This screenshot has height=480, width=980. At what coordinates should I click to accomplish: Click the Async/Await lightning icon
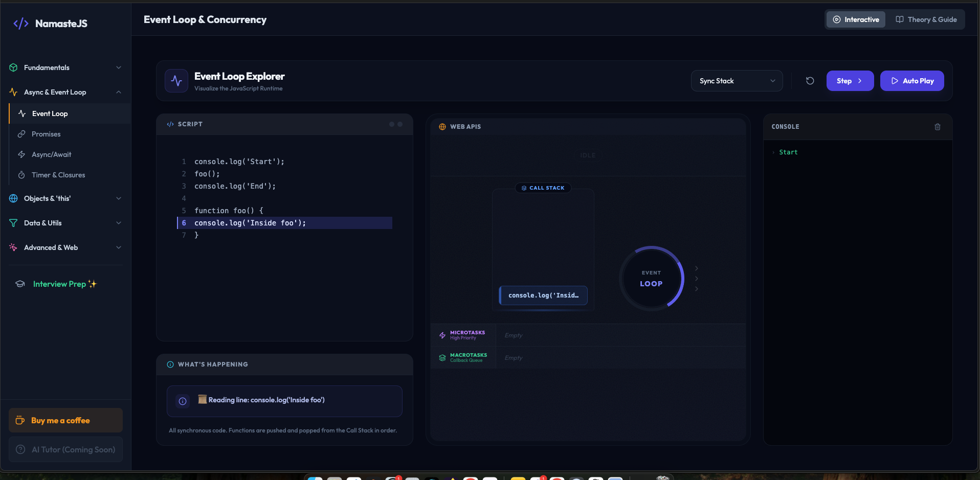click(21, 154)
